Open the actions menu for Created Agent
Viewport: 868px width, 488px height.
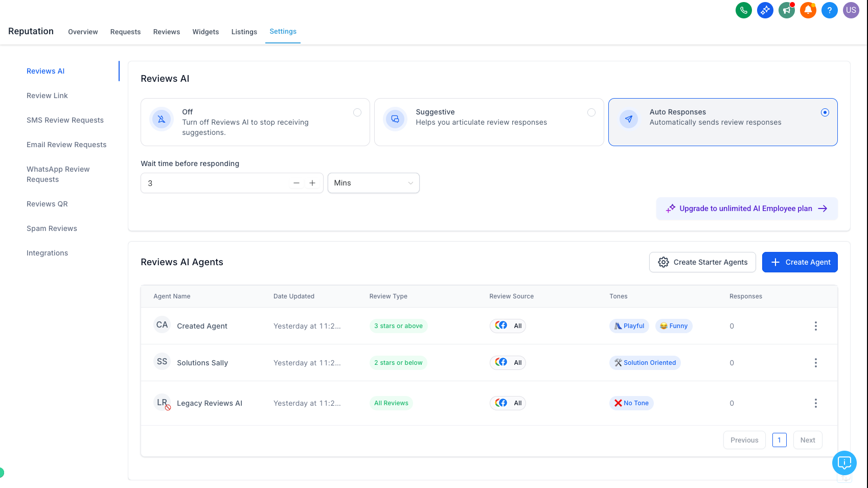pos(815,326)
